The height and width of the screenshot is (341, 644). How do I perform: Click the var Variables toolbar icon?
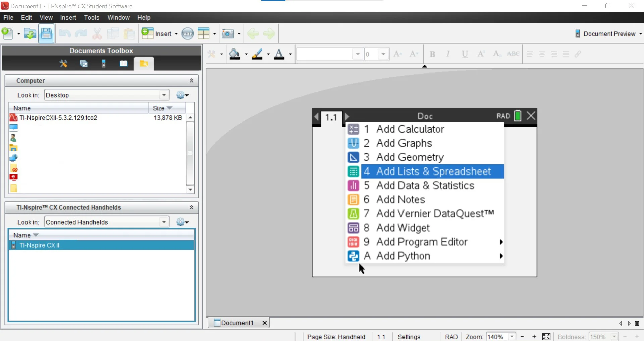pyautogui.click(x=187, y=34)
